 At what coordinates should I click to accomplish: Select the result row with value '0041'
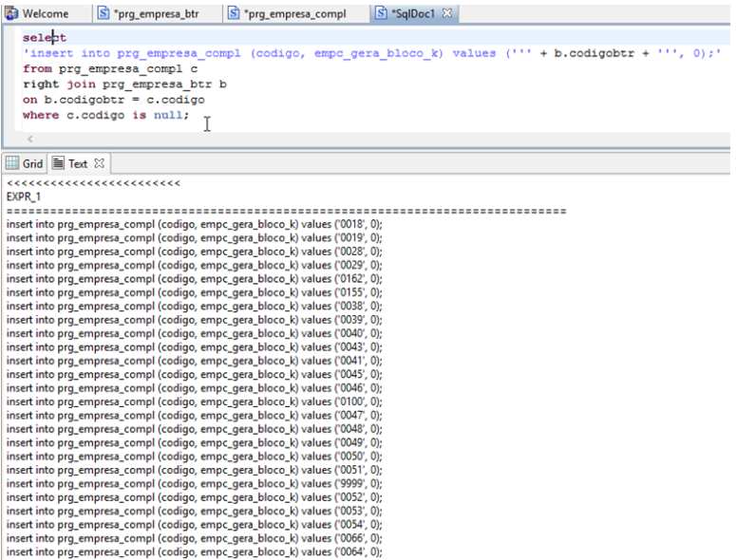195,361
